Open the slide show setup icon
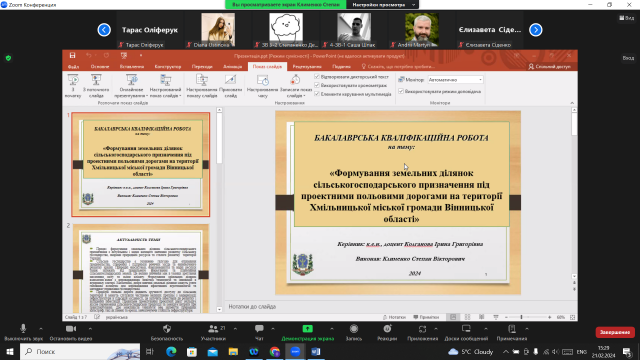Screen dimensions: 640x360 click(202, 80)
